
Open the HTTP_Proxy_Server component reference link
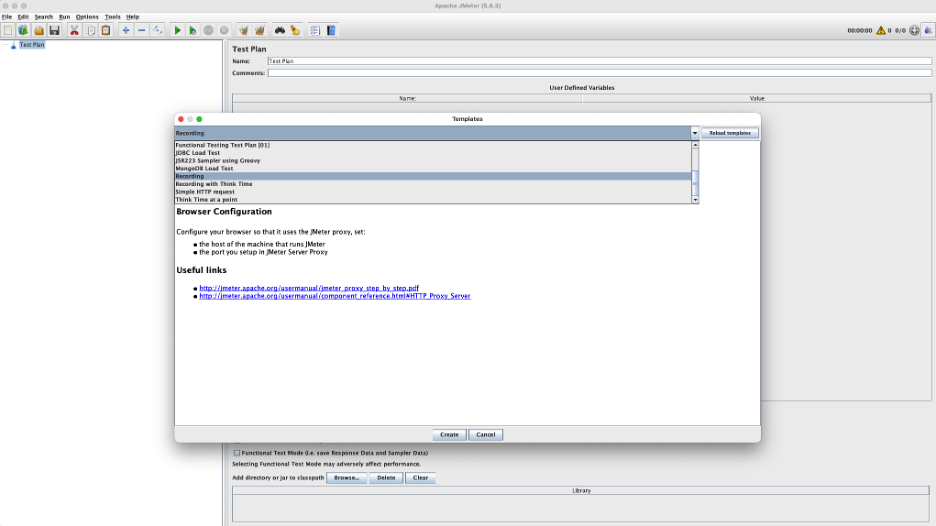pyautogui.click(x=335, y=296)
